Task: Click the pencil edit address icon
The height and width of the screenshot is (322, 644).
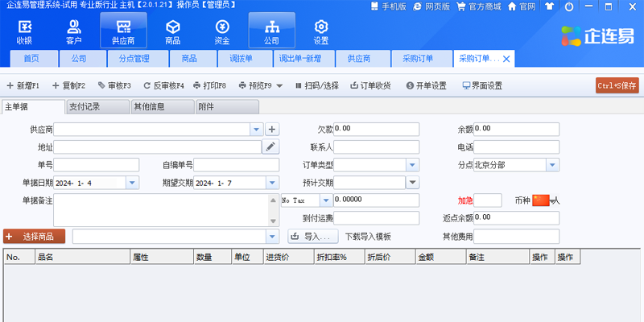Action: click(x=270, y=147)
